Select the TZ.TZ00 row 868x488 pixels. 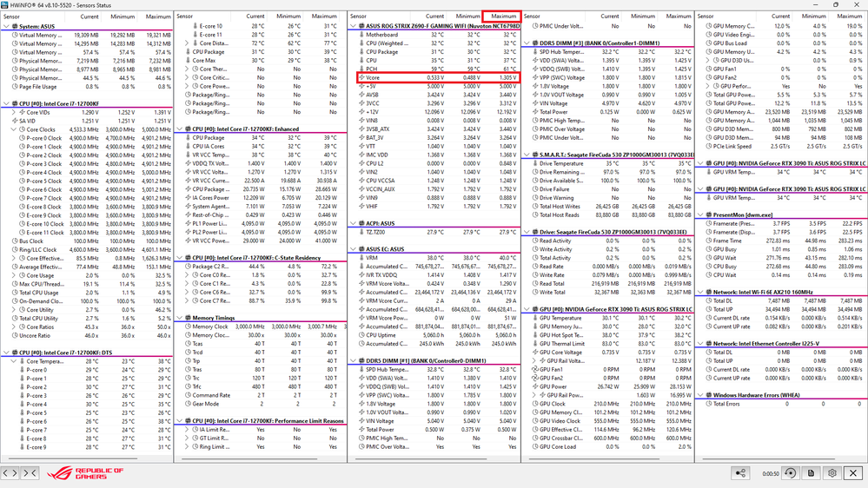click(434, 233)
